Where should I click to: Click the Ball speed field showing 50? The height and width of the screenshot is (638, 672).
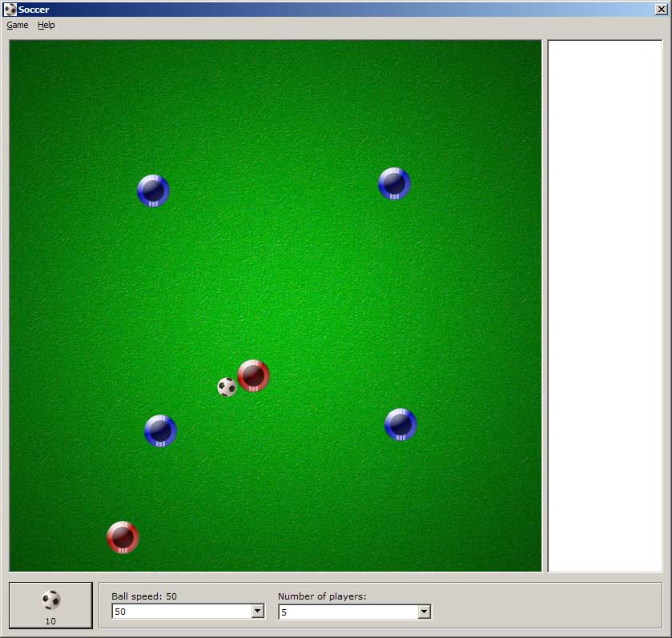pos(180,612)
